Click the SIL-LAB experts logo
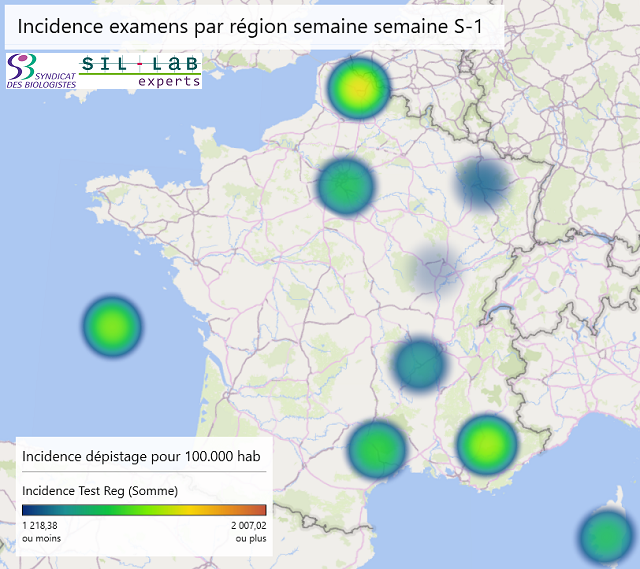Screen dimensions: 640x569 coord(140,71)
